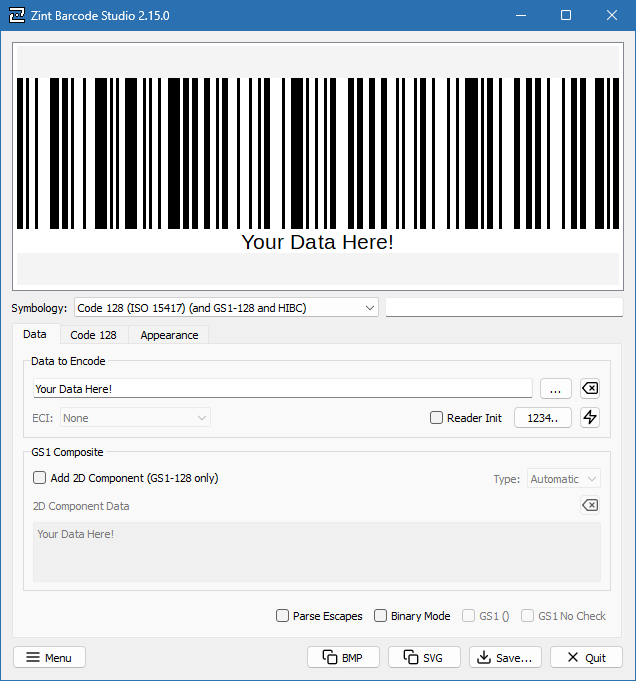Switch to the Code 128 tab
This screenshot has width=636, height=681.
(93, 335)
